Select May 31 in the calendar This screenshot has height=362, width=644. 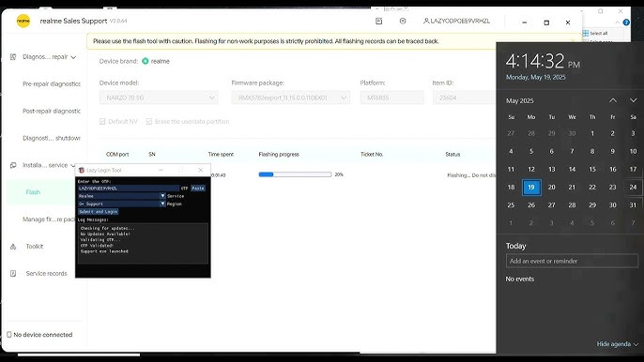[x=633, y=205]
